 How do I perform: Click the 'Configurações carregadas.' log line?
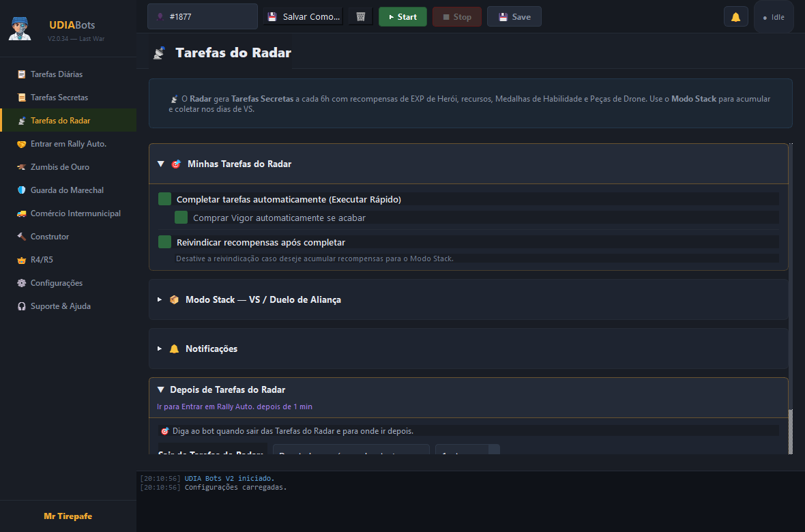coord(235,487)
